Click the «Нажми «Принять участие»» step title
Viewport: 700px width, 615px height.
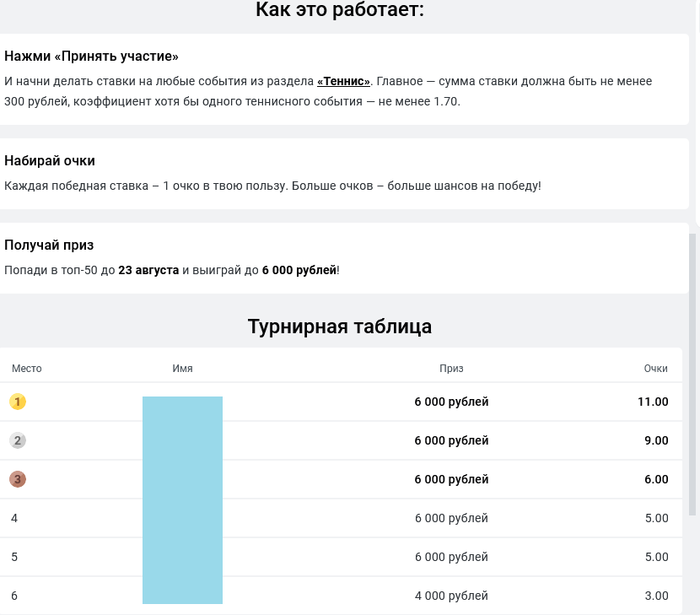click(92, 57)
